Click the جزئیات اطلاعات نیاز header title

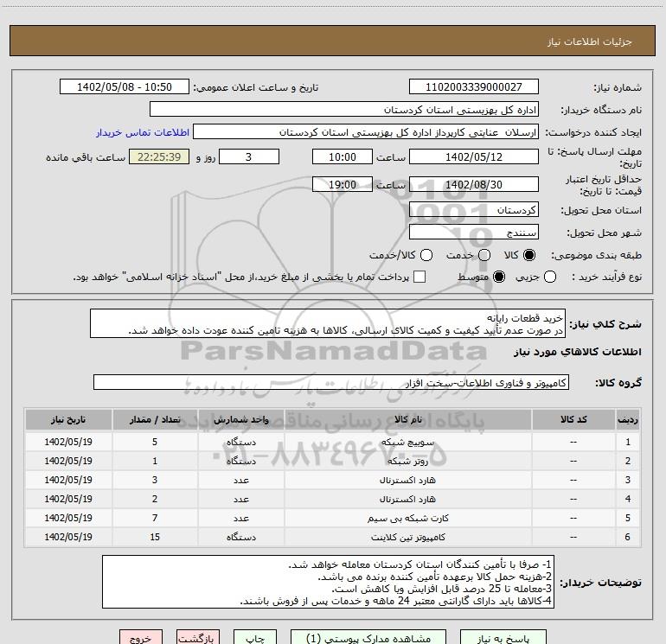[x=589, y=41]
